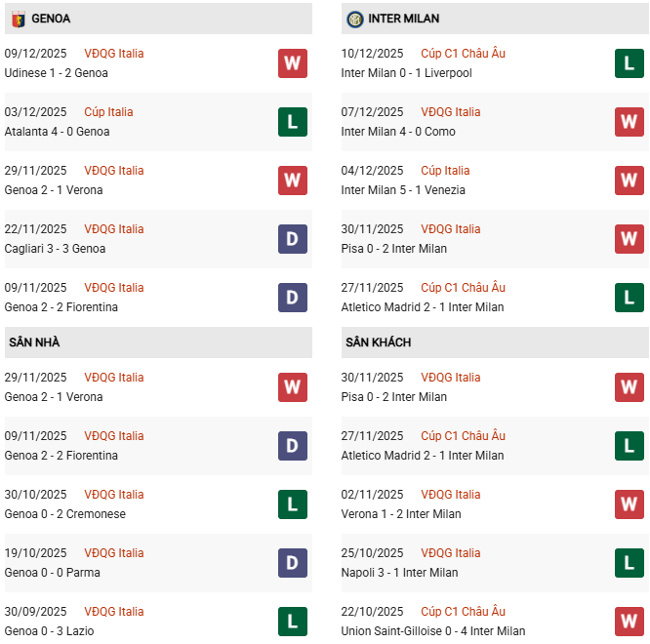
Task: Click the L badge for Atalanta 4-0 Genoa
Action: coord(292,122)
